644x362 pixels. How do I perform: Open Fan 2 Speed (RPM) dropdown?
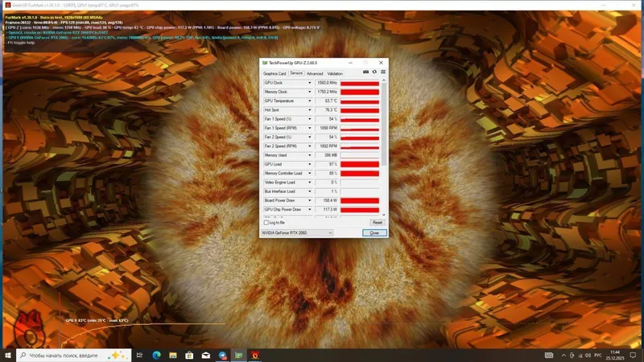coord(310,146)
